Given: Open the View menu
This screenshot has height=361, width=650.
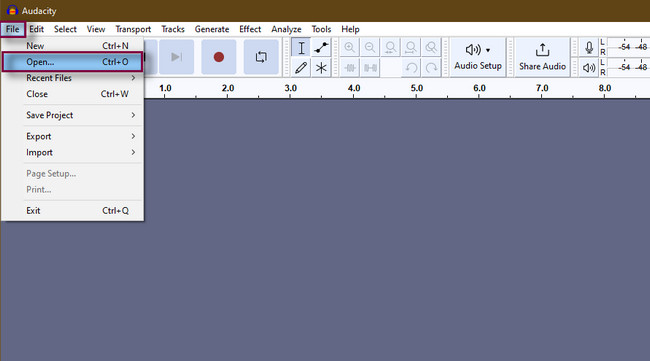Looking at the screenshot, I should (96, 29).
